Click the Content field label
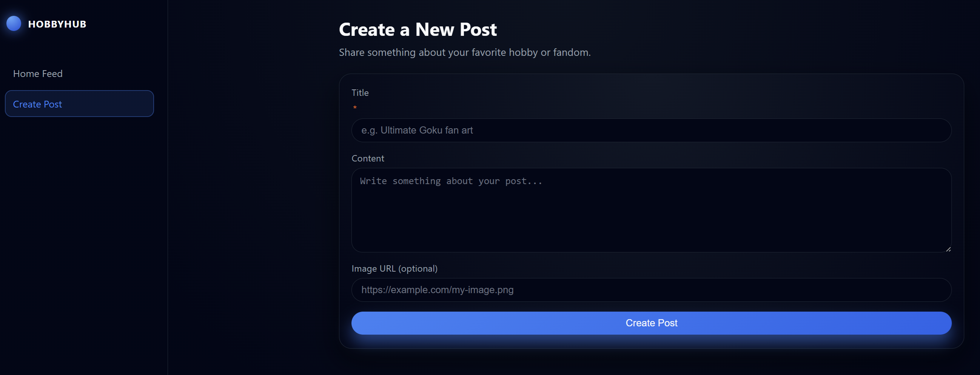The height and width of the screenshot is (375, 980). (x=368, y=158)
